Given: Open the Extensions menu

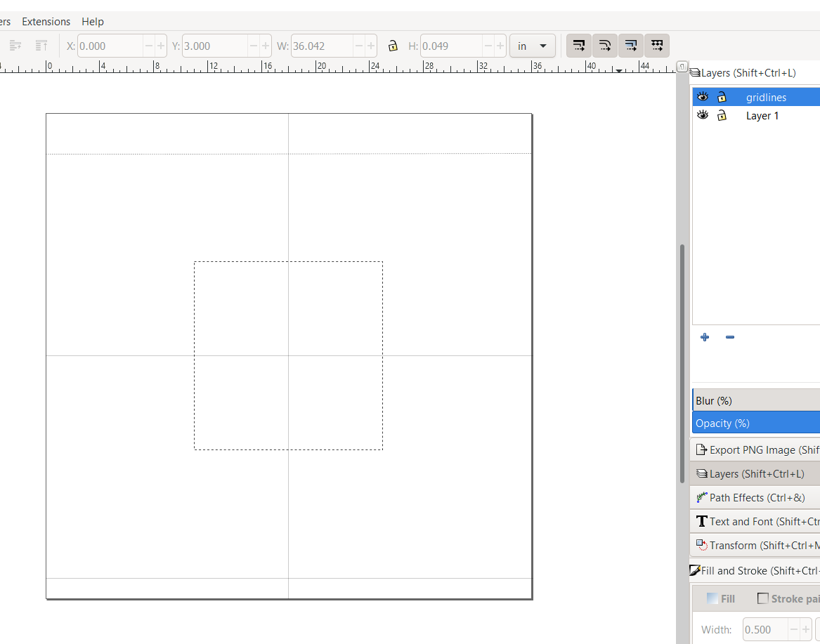Looking at the screenshot, I should [46, 22].
